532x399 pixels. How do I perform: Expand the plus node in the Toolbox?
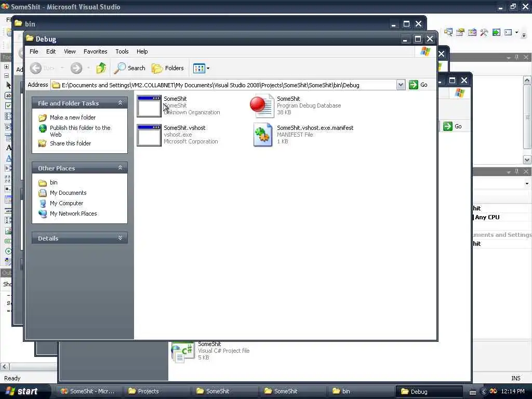(6, 67)
